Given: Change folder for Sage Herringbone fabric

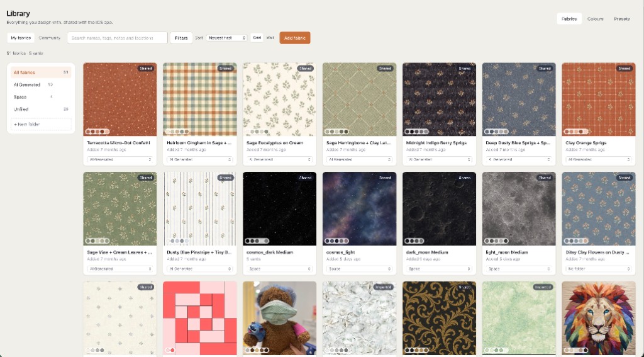Looking at the screenshot, I should [x=359, y=159].
